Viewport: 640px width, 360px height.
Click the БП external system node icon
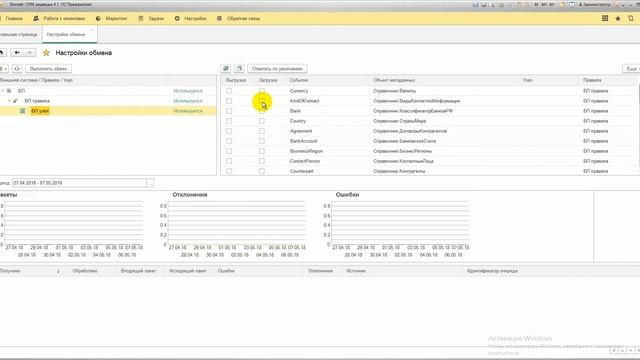(x=9, y=91)
